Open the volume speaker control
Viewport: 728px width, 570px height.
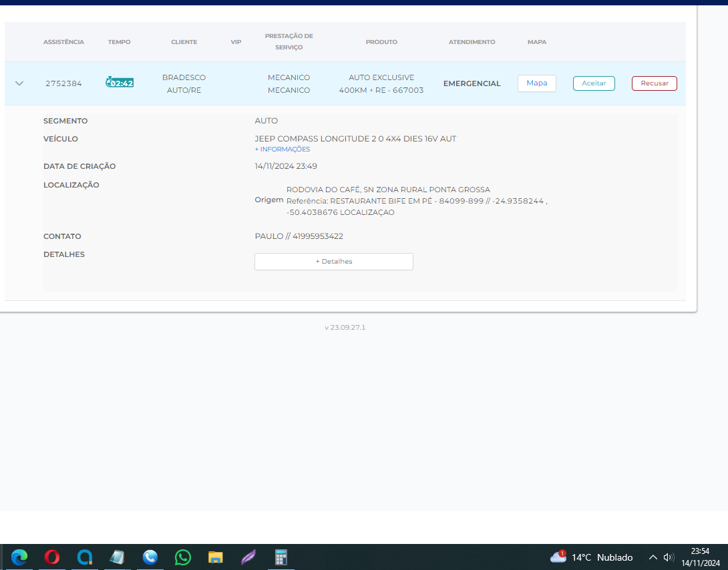(x=669, y=557)
